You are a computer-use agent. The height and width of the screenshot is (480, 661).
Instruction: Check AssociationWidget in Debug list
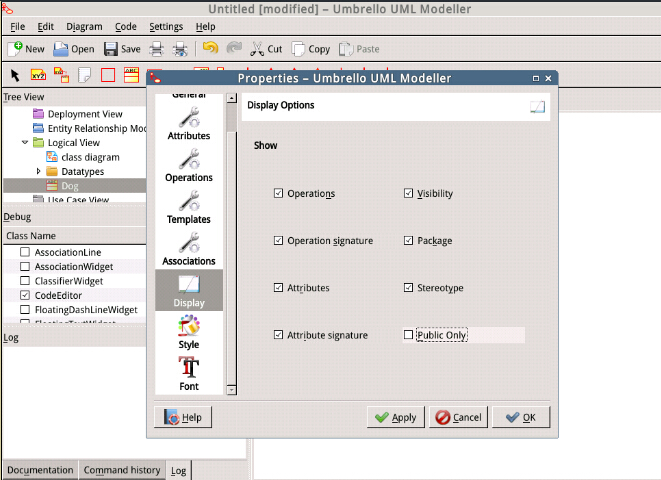[x=25, y=266]
